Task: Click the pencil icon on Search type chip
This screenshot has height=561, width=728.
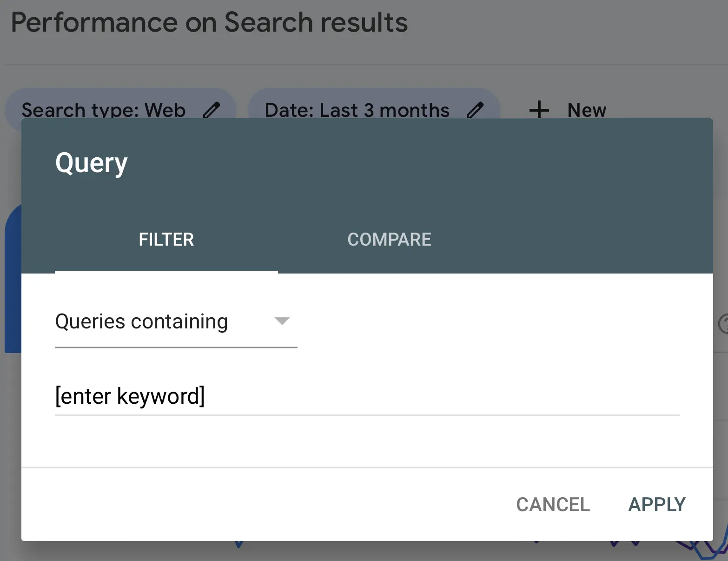Action: pyautogui.click(x=212, y=110)
